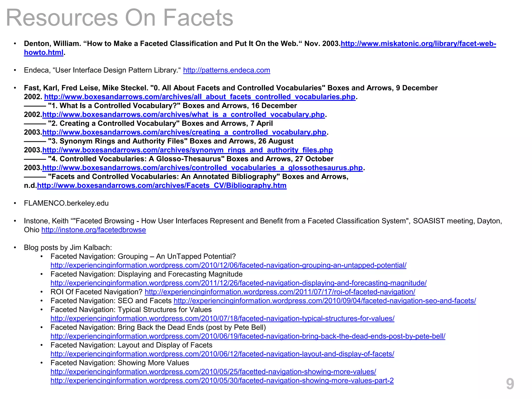Click 'Faceted Navigation: Grouping – An UnTapped Potential?' text

coord(143,256)
